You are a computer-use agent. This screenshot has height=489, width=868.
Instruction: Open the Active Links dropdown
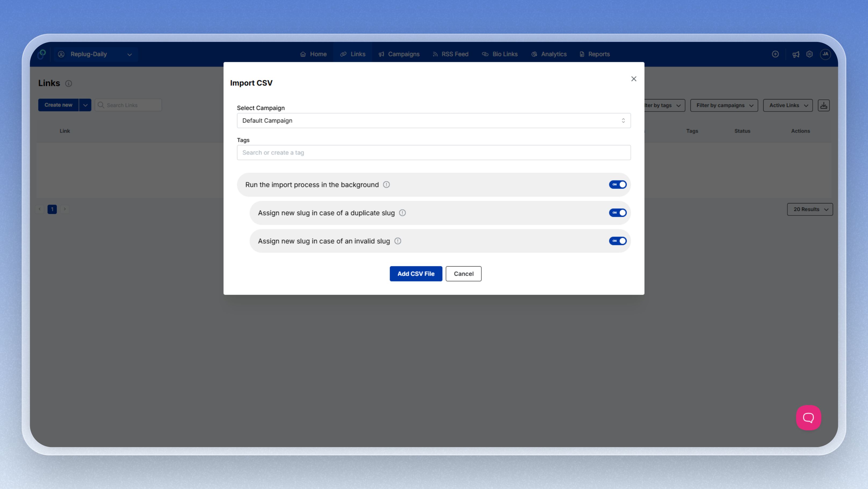788,106
